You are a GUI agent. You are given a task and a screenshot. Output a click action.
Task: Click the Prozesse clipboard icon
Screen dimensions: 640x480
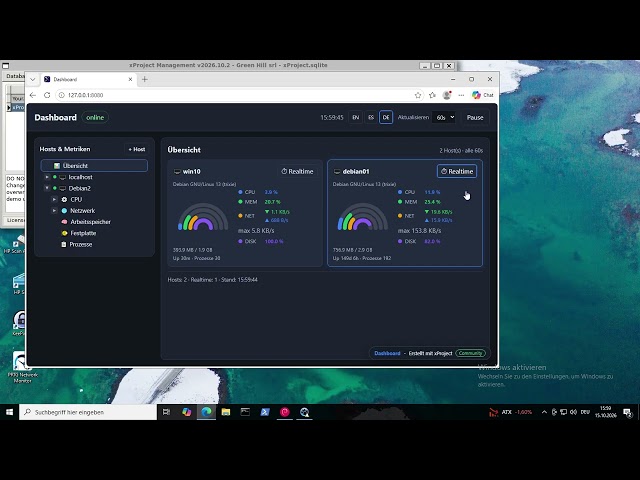[64, 244]
